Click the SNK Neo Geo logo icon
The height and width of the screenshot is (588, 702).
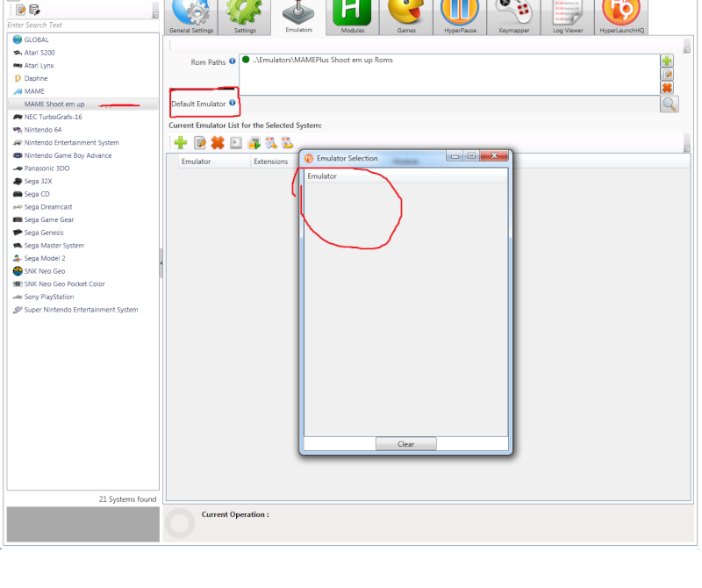[x=18, y=271]
